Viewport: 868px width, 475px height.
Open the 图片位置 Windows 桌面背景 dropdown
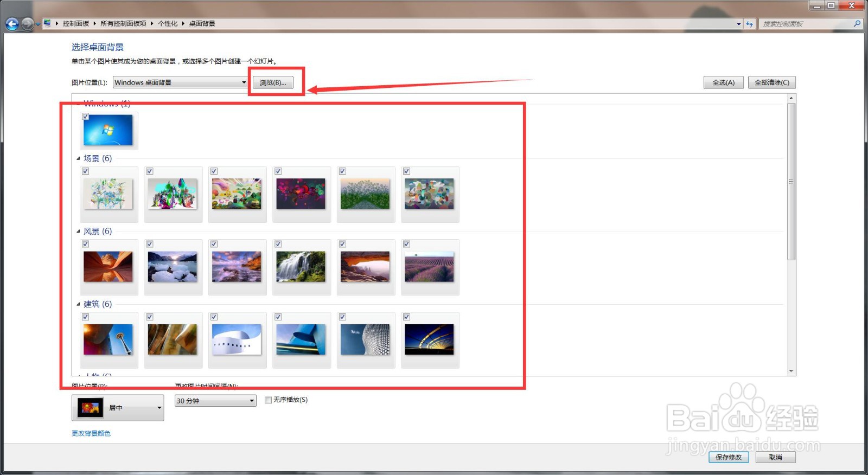(x=180, y=82)
